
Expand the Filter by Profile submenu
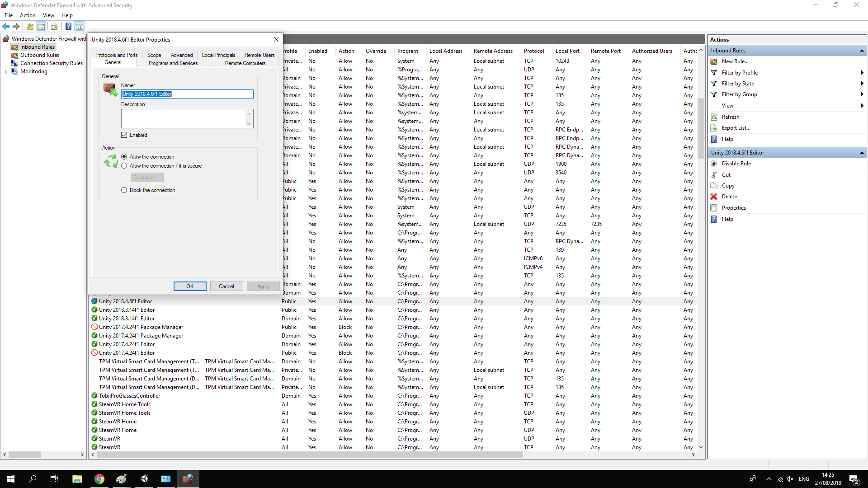click(x=862, y=73)
